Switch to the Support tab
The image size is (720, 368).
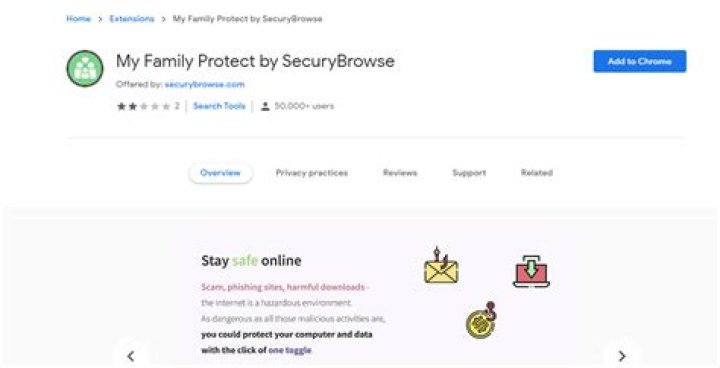point(469,173)
